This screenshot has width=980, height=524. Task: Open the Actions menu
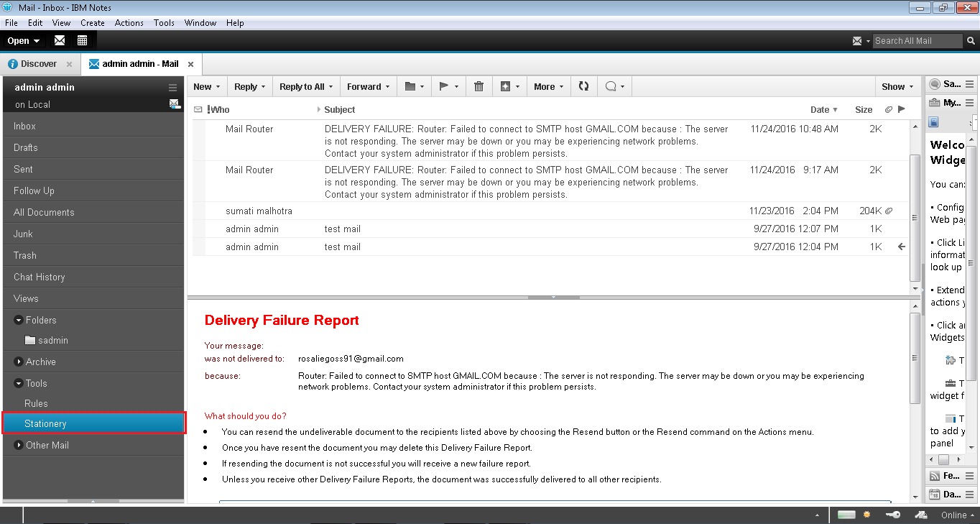click(x=129, y=23)
